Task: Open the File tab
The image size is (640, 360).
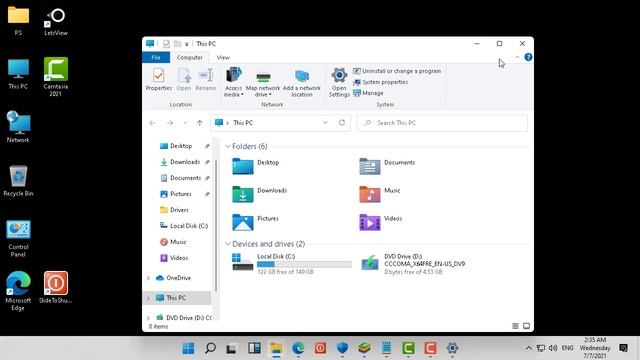Action: pyautogui.click(x=156, y=58)
